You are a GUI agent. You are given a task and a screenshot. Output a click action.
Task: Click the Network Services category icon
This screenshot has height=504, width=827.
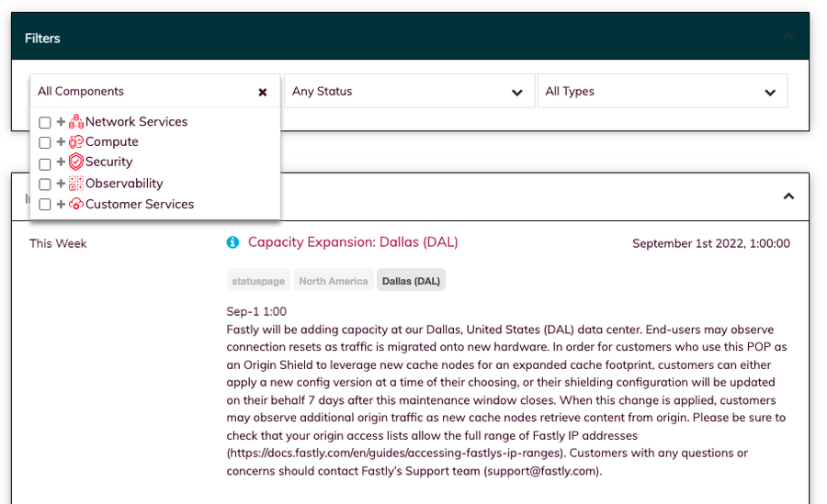76,122
